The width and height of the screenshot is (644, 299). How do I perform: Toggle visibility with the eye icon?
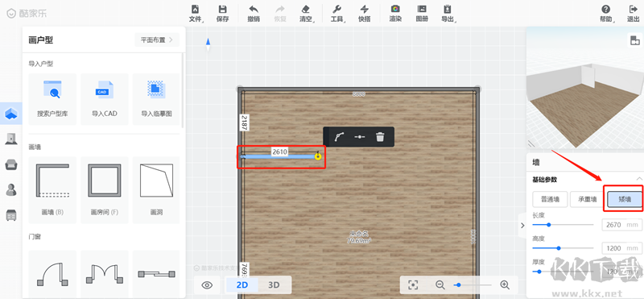pos(208,285)
